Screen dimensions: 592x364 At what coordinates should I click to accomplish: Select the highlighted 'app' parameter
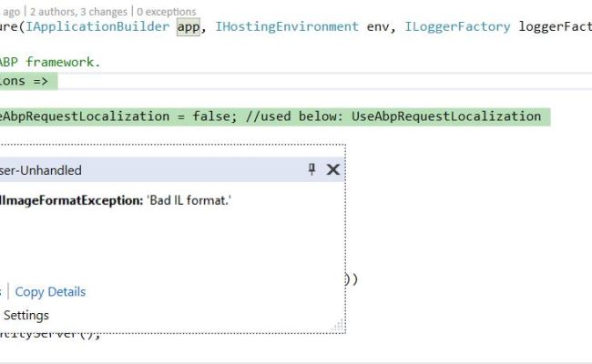(189, 27)
